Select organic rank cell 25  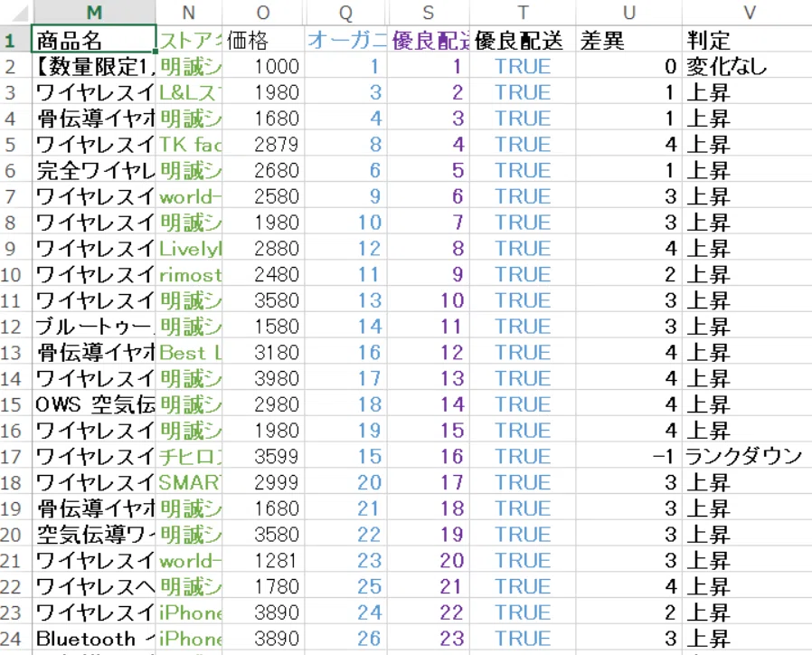click(x=346, y=586)
